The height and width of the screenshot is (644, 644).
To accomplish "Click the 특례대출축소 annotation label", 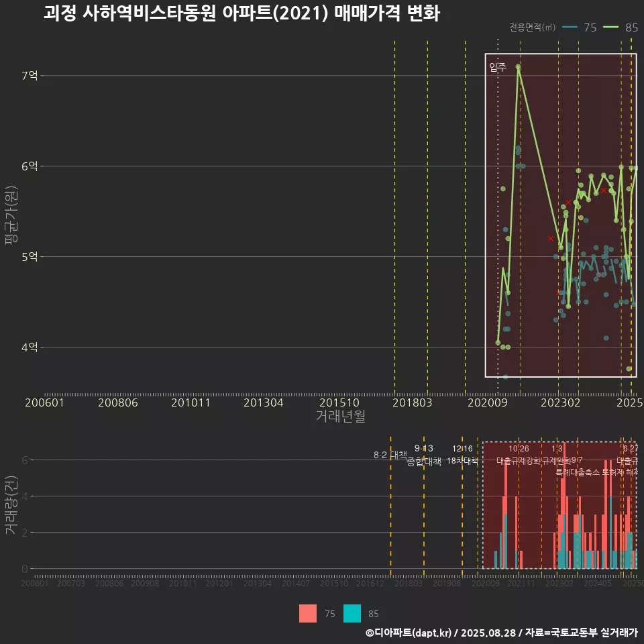I will [x=578, y=472].
